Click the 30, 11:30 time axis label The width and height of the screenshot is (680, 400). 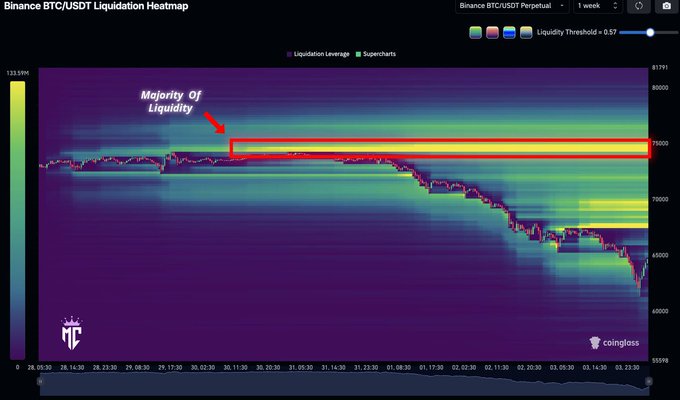[x=235, y=367]
